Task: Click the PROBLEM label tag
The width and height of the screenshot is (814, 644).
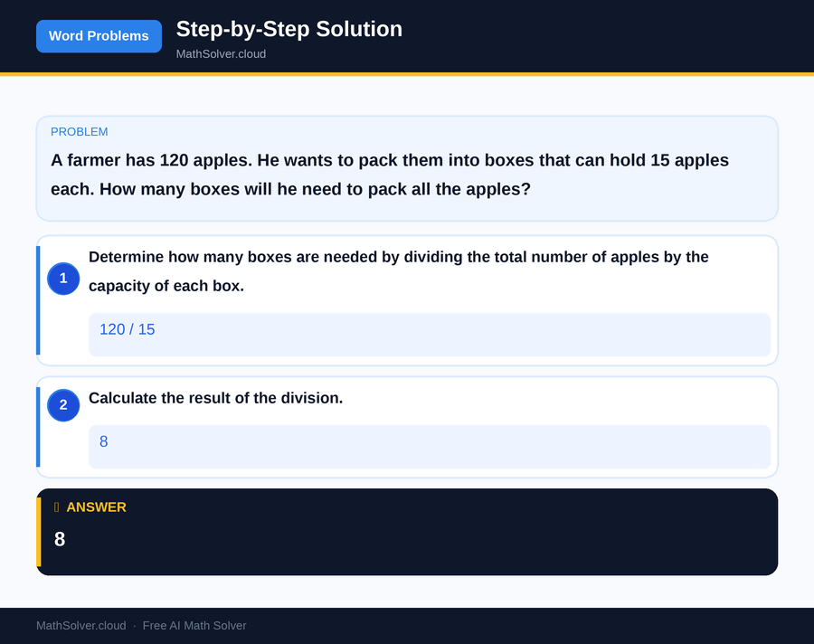Action: (80, 131)
